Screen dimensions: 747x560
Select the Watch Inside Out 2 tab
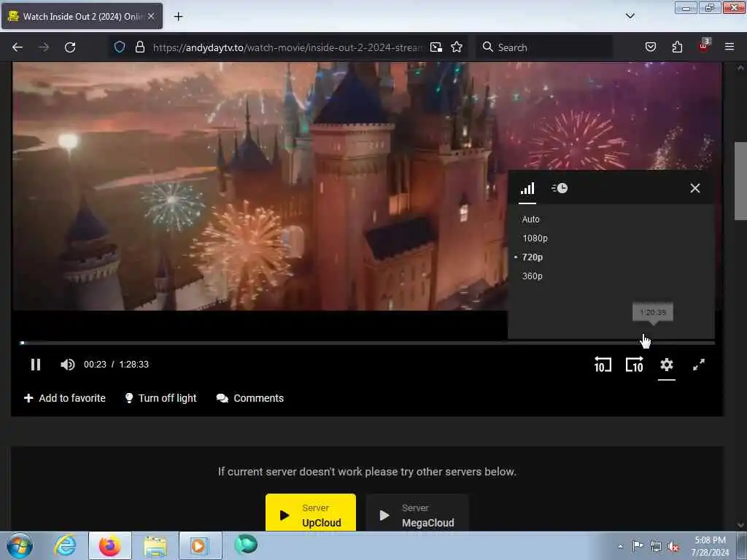click(82, 17)
